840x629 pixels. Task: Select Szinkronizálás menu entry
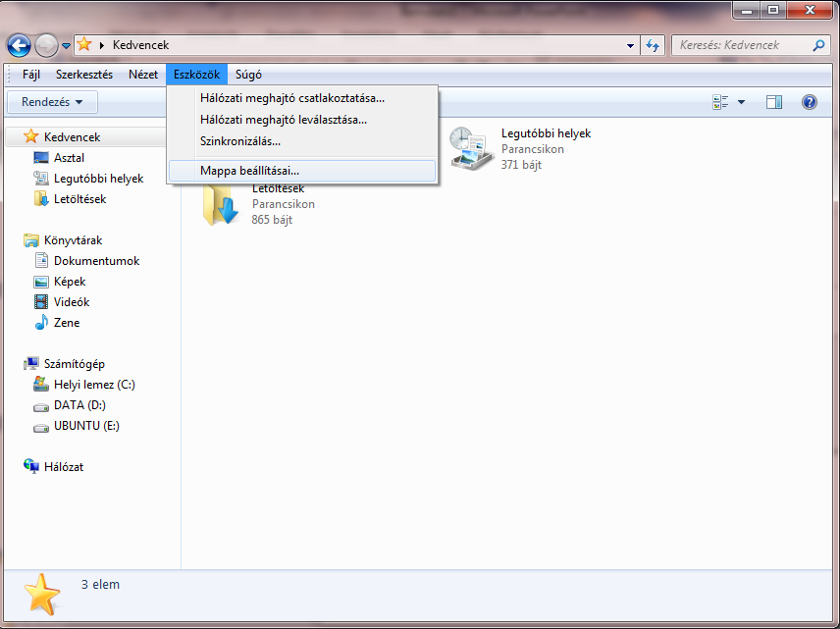(x=302, y=141)
